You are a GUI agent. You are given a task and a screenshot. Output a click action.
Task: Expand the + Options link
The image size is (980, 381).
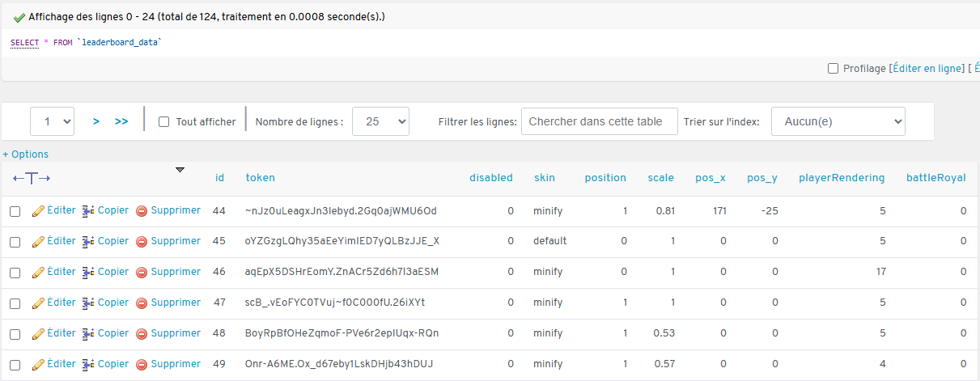[25, 155]
